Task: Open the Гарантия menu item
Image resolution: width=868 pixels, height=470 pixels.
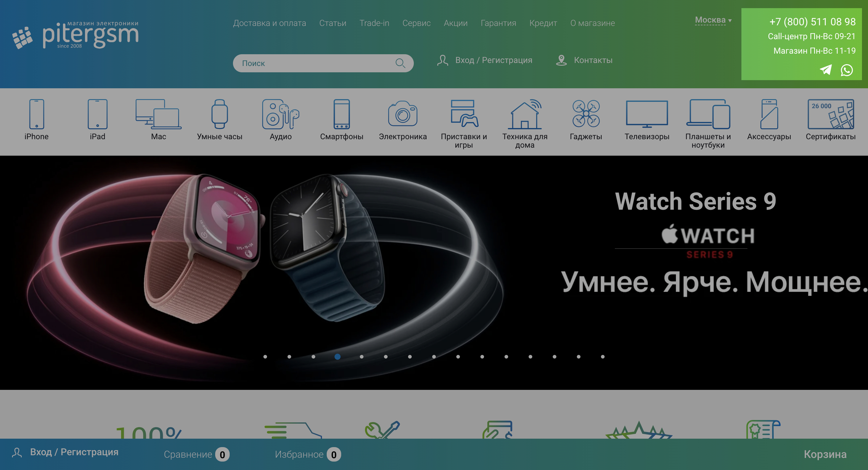Action: tap(498, 23)
